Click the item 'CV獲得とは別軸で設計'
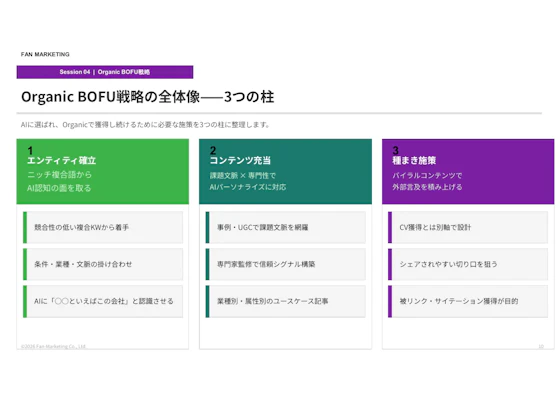560x396 pixels. [468, 227]
